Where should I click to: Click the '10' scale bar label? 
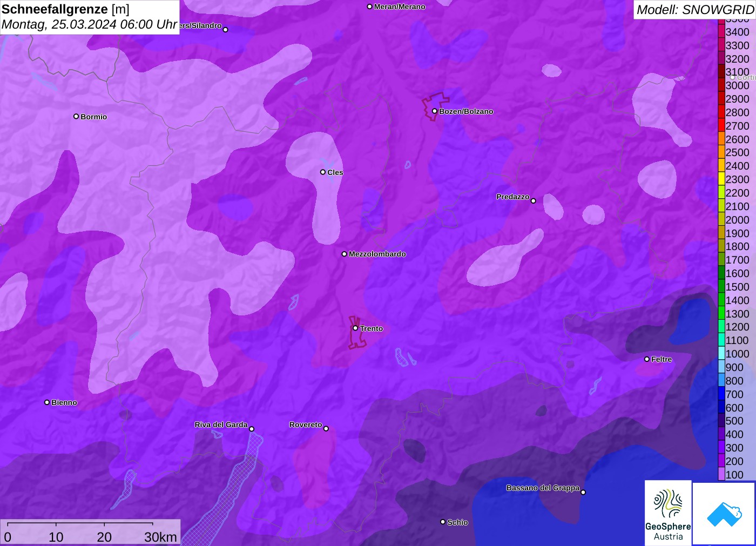point(56,537)
